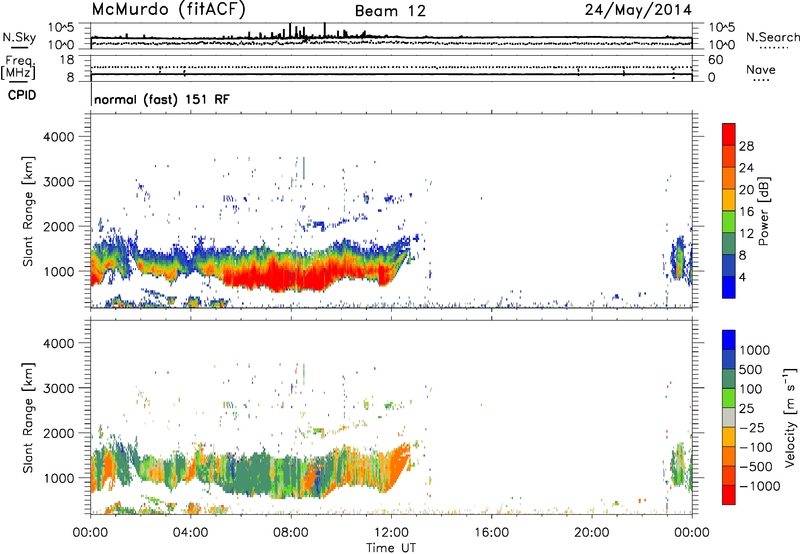The height and width of the screenshot is (554, 800).
Task: Click the 20:00 time tick label
Action: click(591, 533)
